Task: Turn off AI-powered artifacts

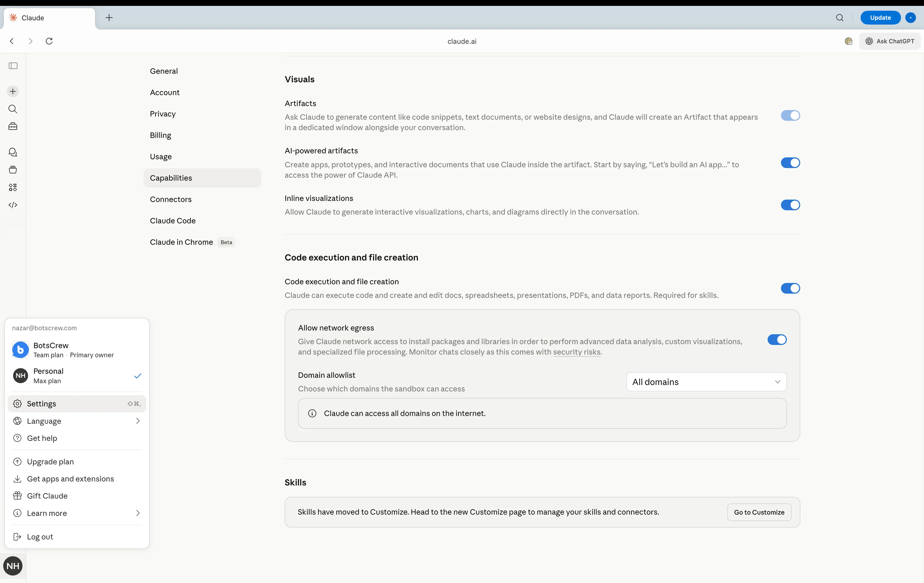Action: coord(790,163)
